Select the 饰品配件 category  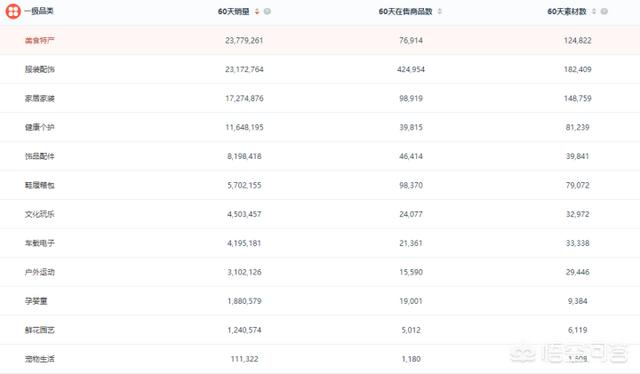[x=40, y=156]
